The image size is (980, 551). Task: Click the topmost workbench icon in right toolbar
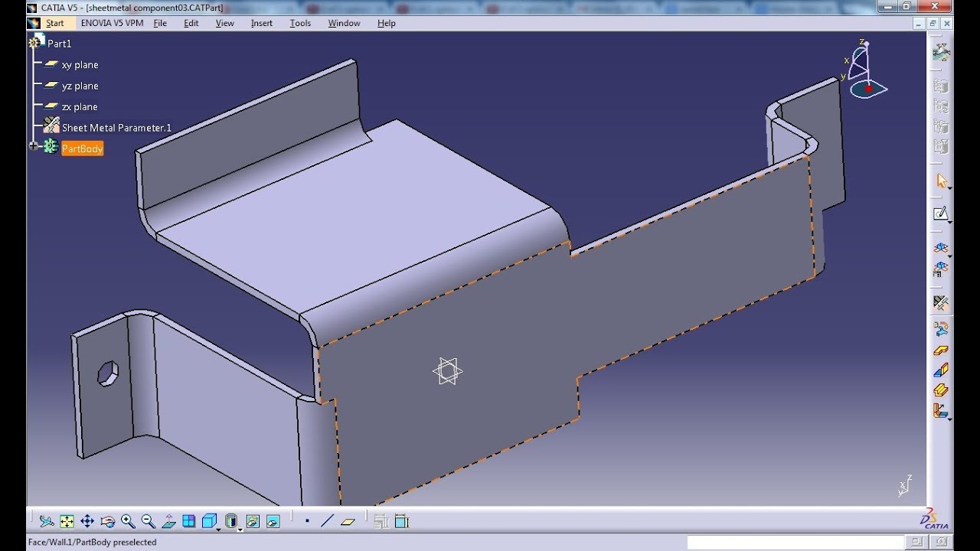coord(941,53)
